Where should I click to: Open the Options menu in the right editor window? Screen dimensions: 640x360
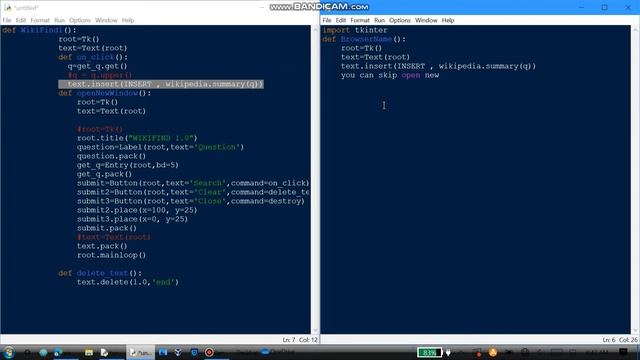pyautogui.click(x=400, y=20)
